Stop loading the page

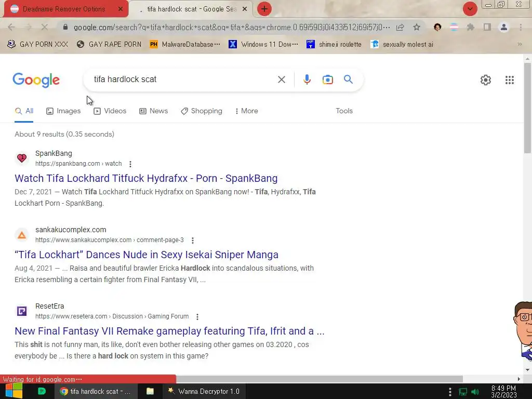44,27
